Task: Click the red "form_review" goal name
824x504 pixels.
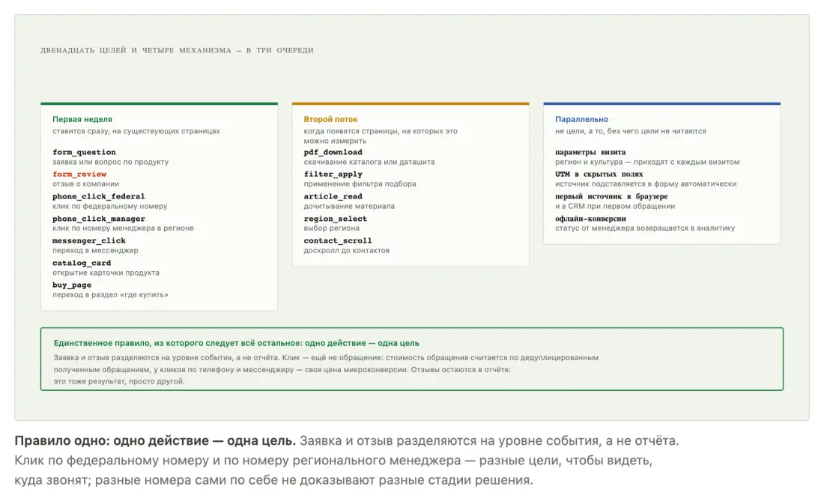Action: tap(79, 174)
